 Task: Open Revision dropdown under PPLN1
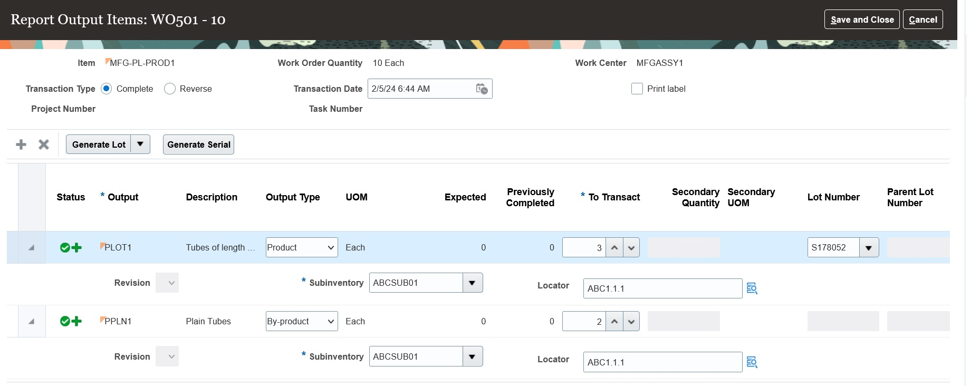(167, 356)
